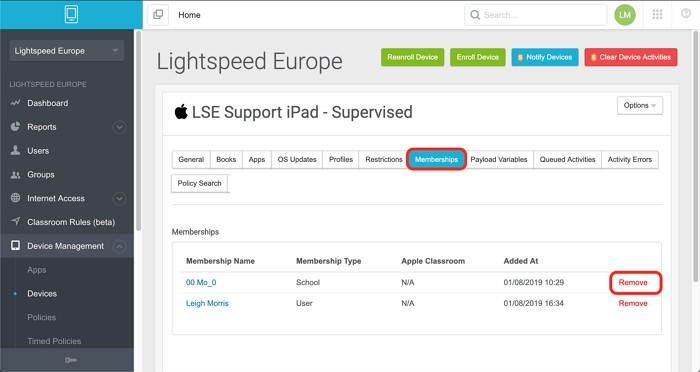Click the Users person icon
Screen dimensions: 700x372
coord(16,150)
